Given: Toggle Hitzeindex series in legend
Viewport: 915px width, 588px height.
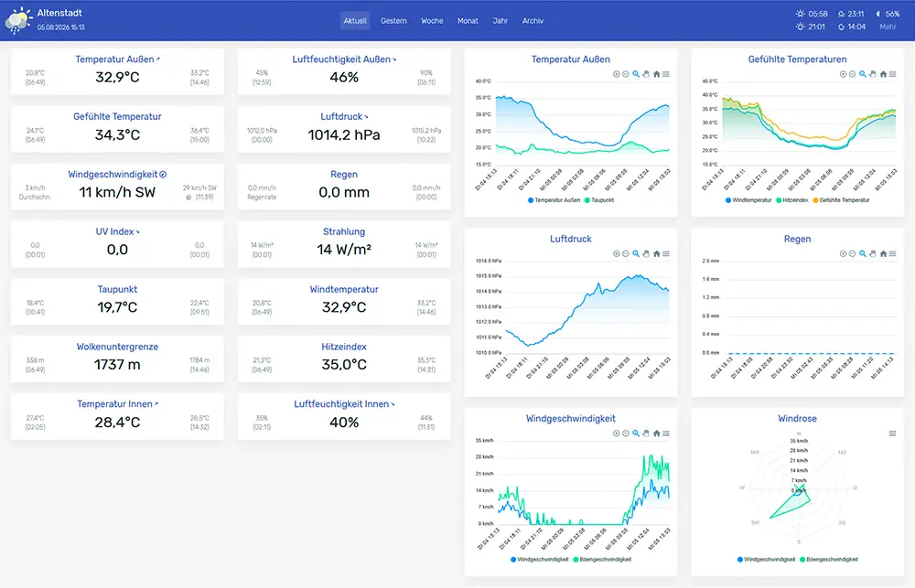Looking at the screenshot, I should pyautogui.click(x=791, y=200).
